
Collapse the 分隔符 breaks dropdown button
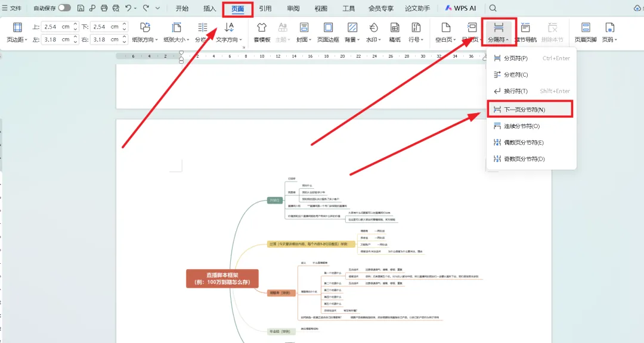(x=499, y=32)
